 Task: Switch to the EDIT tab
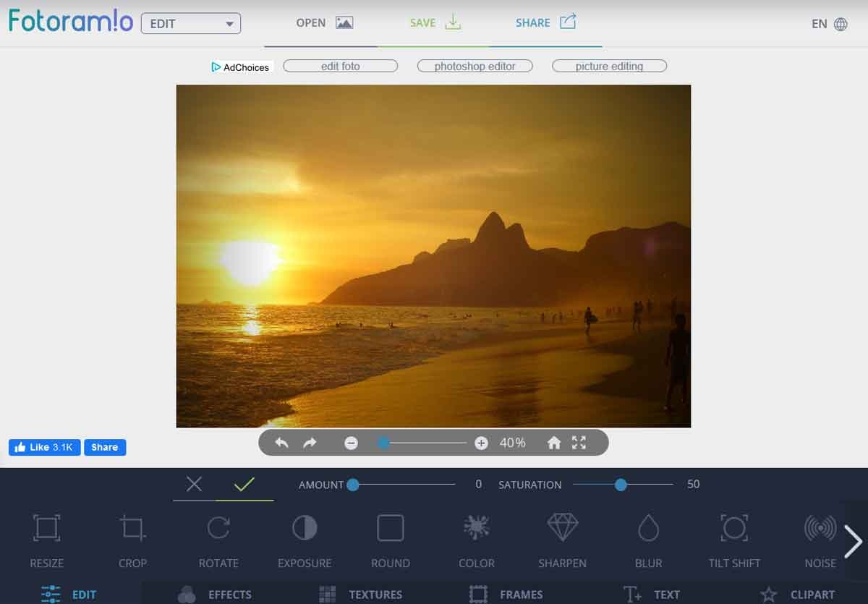(x=69, y=595)
